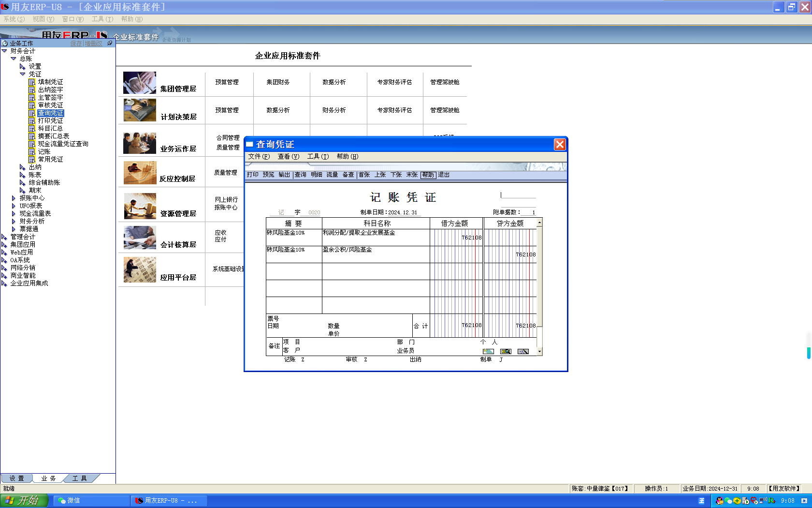This screenshot has height=508, width=812.
Task: Click the 保存 link in panel header
Action: click(76, 44)
